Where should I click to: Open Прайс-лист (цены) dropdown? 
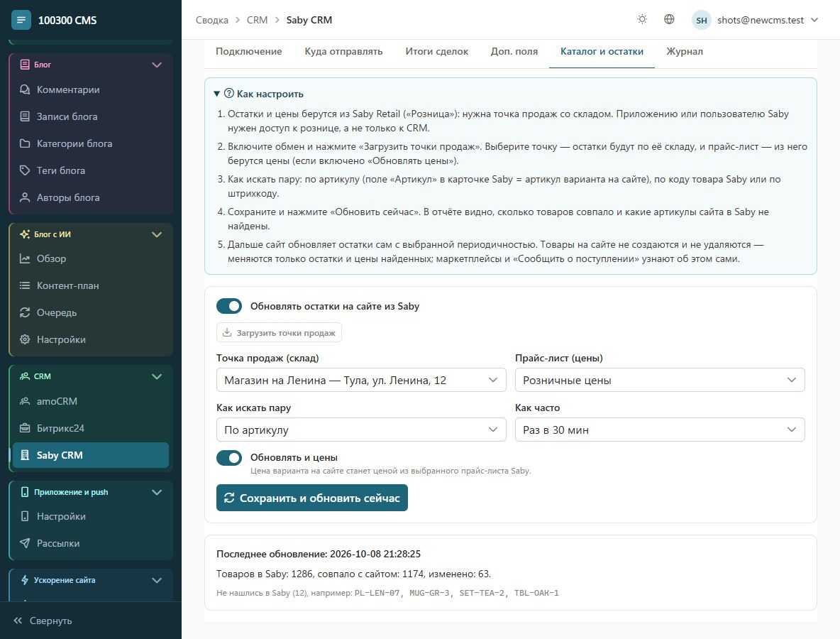tap(660, 380)
